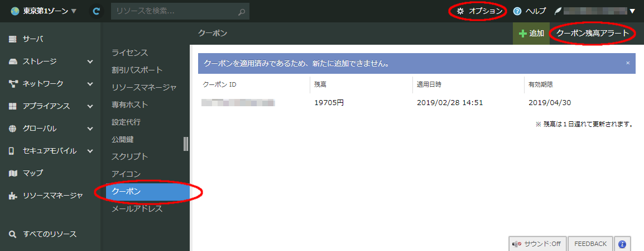Expand the Storage menu chevron

(x=90, y=61)
